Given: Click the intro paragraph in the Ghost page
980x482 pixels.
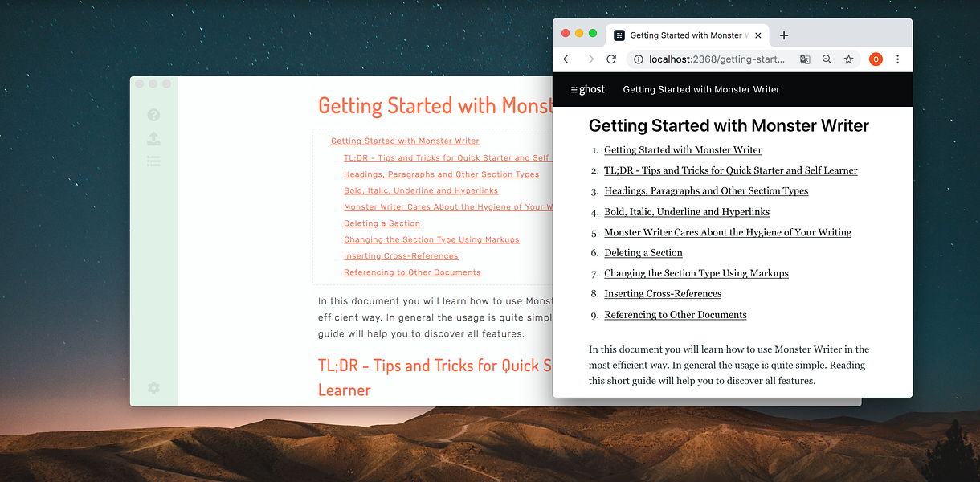Looking at the screenshot, I should (729, 365).
